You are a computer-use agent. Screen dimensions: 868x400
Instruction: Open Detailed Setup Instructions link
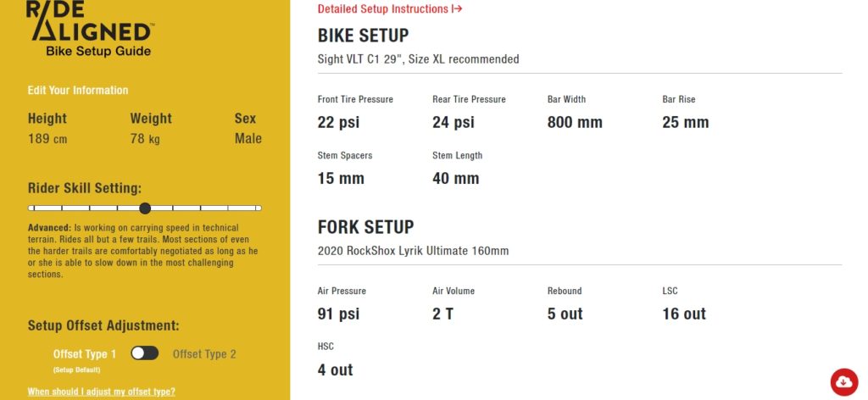pyautogui.click(x=390, y=8)
